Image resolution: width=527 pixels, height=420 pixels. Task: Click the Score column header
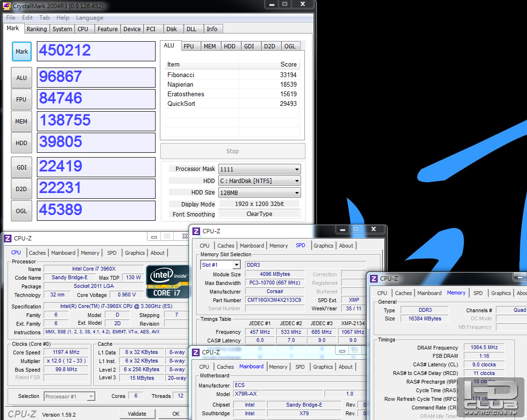(x=269, y=64)
